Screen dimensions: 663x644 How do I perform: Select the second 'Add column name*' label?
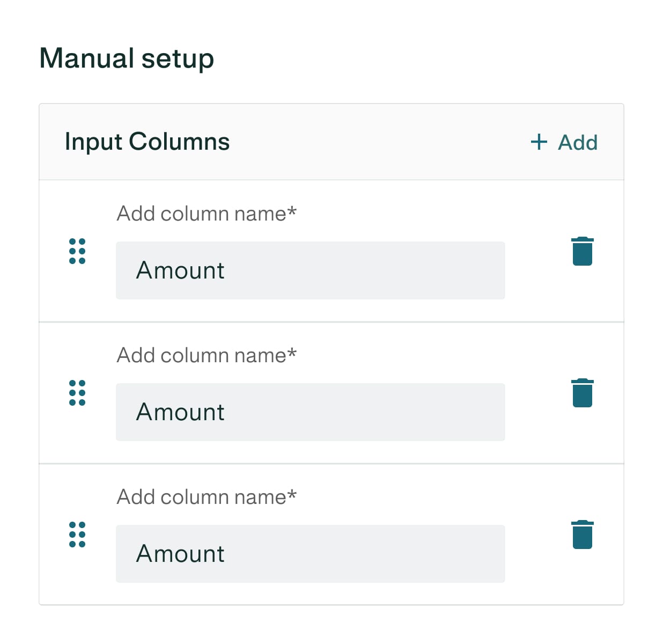207,355
